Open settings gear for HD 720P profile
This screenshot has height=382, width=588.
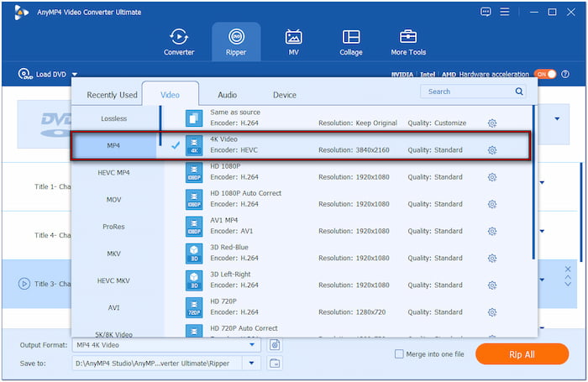[492, 312]
